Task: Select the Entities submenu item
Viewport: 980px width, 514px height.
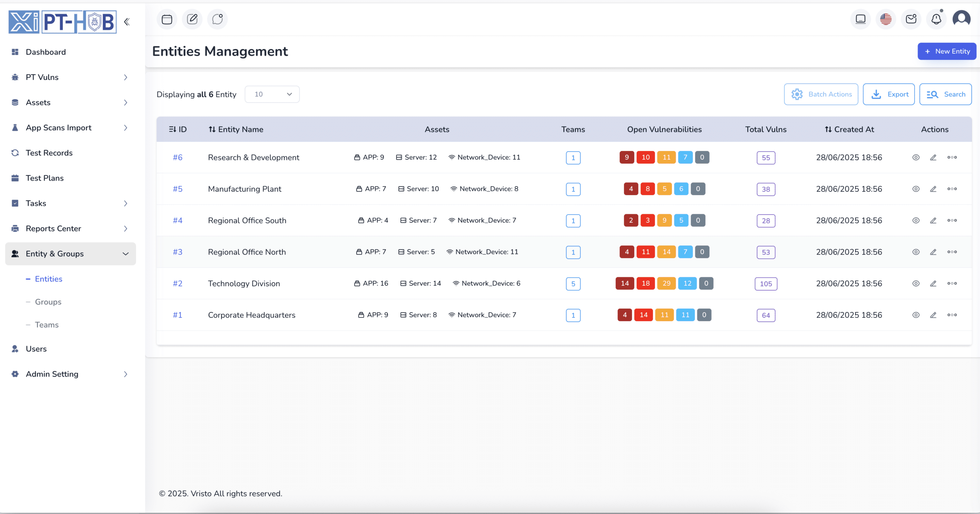Action: click(x=49, y=279)
